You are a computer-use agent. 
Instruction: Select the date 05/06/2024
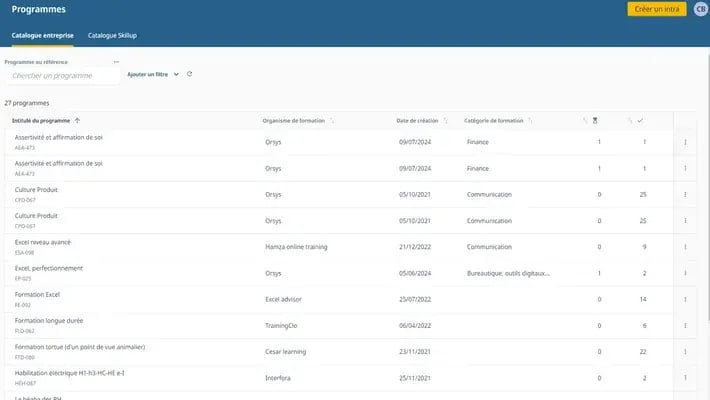pos(415,273)
